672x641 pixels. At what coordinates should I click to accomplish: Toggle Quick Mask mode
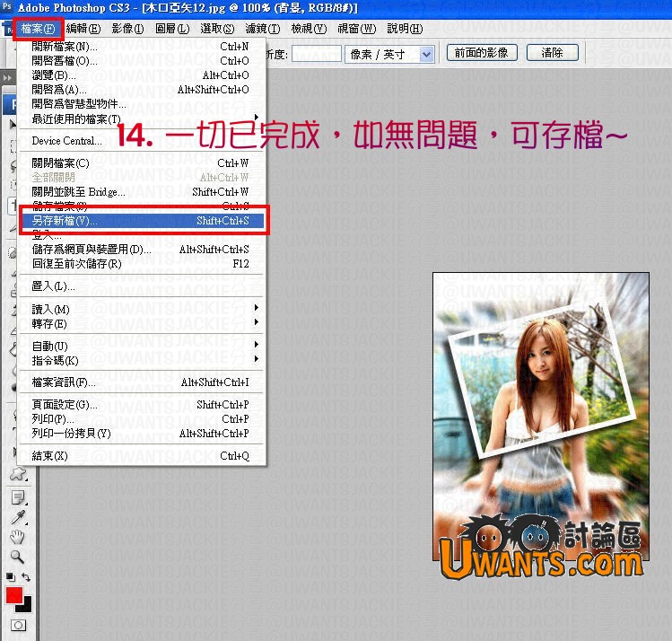(18, 625)
